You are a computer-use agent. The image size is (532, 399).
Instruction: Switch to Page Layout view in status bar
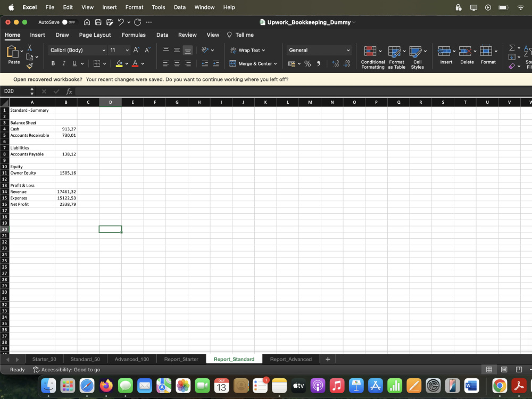(504, 370)
